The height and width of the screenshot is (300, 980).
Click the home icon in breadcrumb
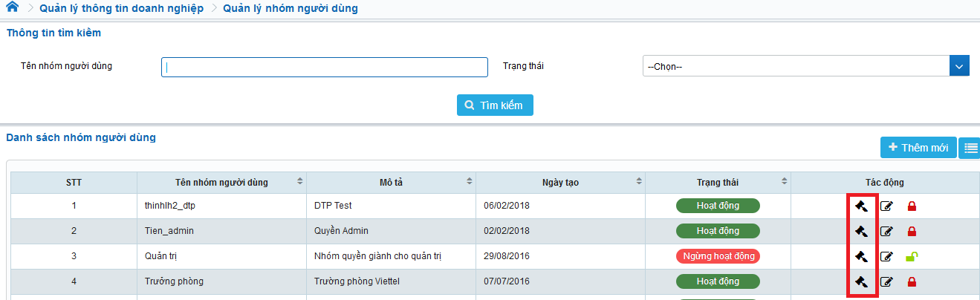click(x=12, y=8)
